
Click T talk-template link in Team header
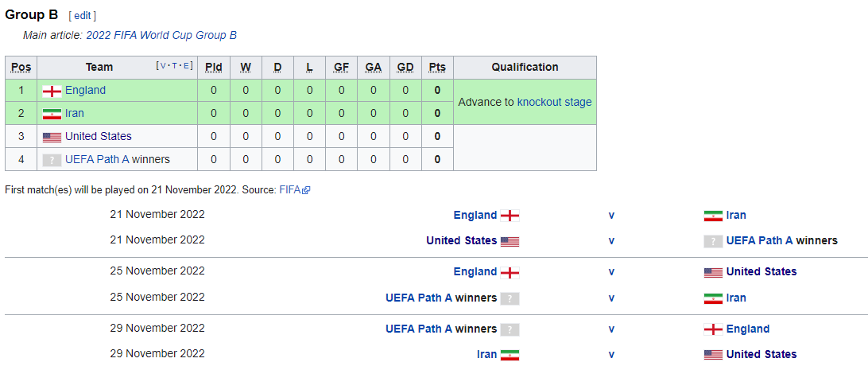tap(176, 65)
